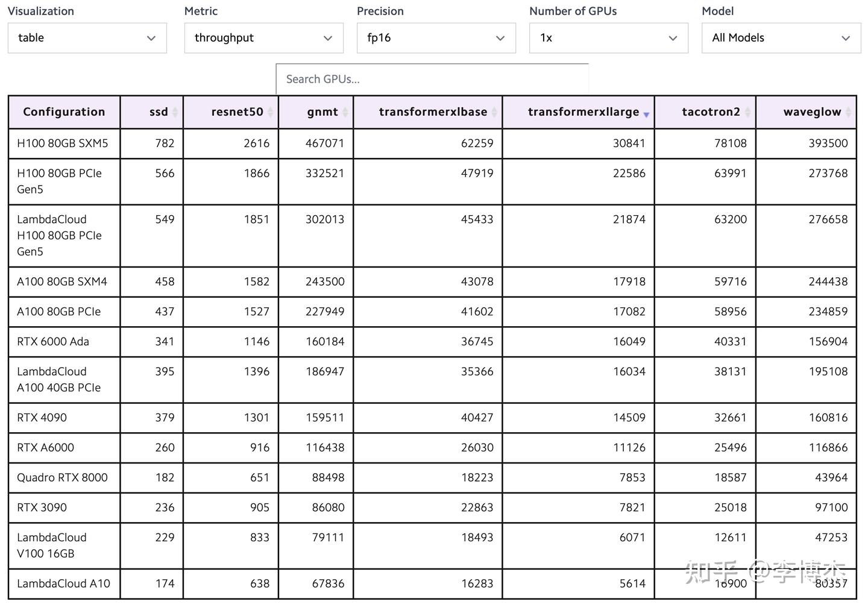Viewport: 868px width, 607px height.
Task: Open the Precision dropdown showing fp16
Action: point(436,38)
